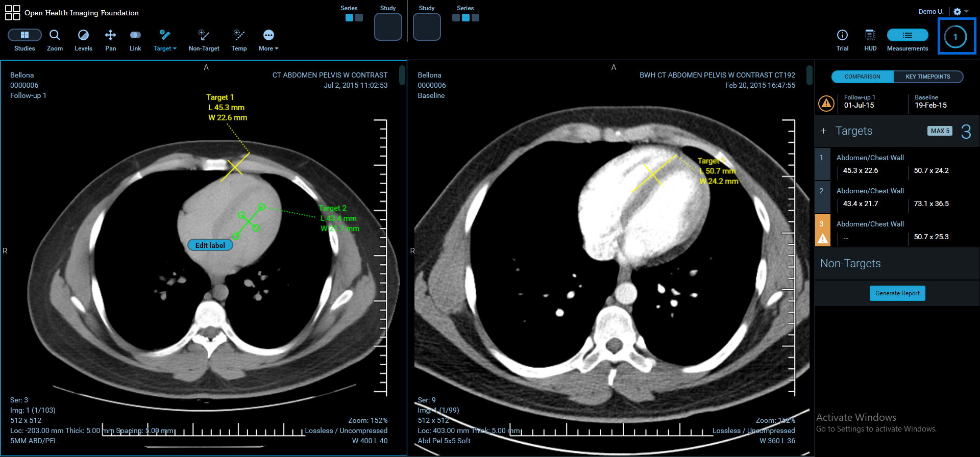
Task: Click the Edit label button
Action: pyautogui.click(x=210, y=245)
